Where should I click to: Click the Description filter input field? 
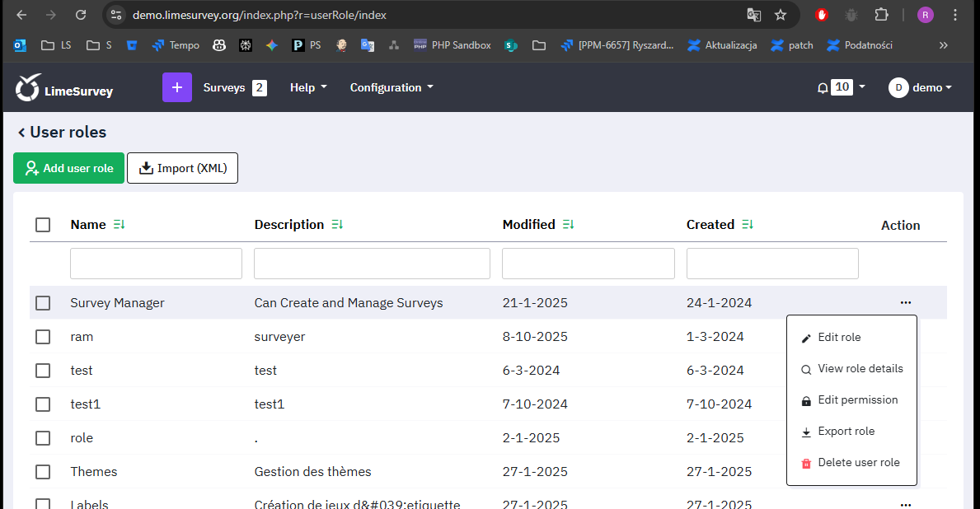[x=372, y=264]
